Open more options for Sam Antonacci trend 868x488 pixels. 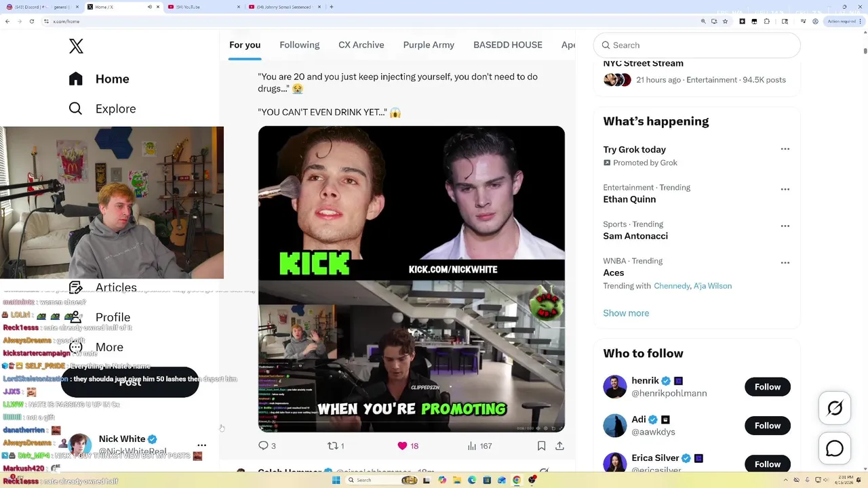pos(785,226)
